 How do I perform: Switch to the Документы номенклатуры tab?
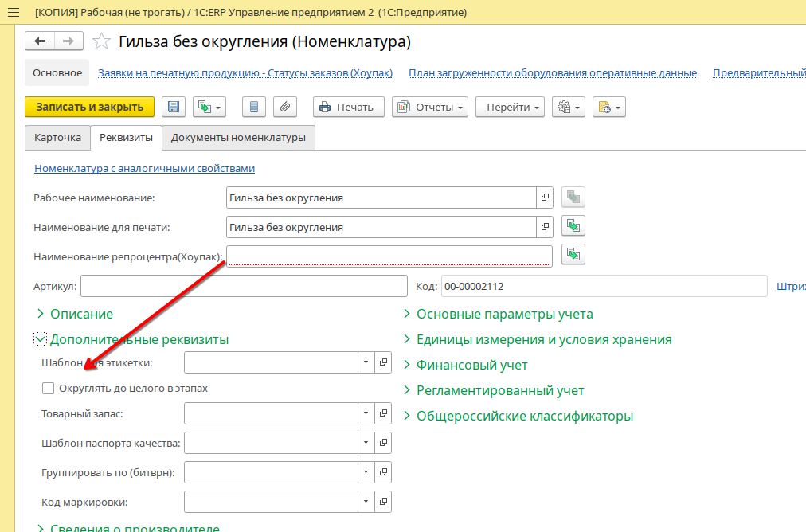coord(238,138)
